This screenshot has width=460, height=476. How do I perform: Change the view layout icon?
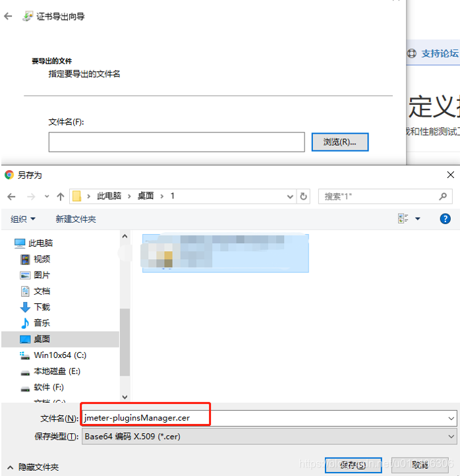pyautogui.click(x=403, y=218)
